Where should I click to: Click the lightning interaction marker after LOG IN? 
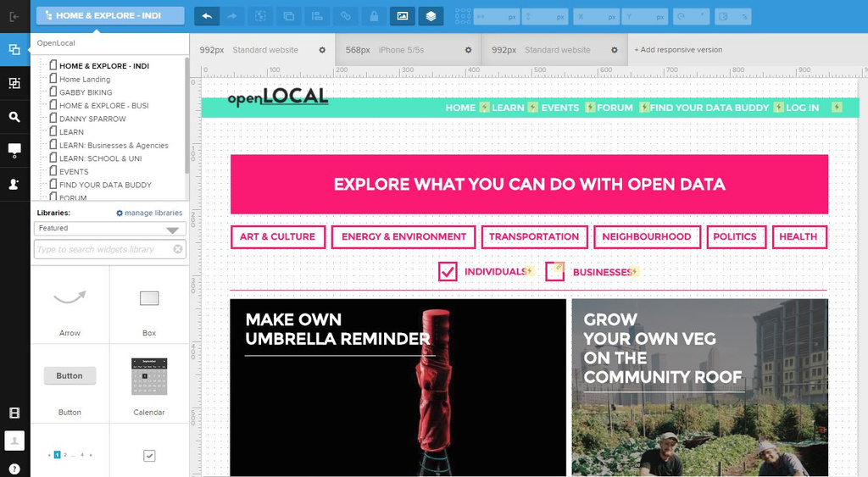click(837, 107)
